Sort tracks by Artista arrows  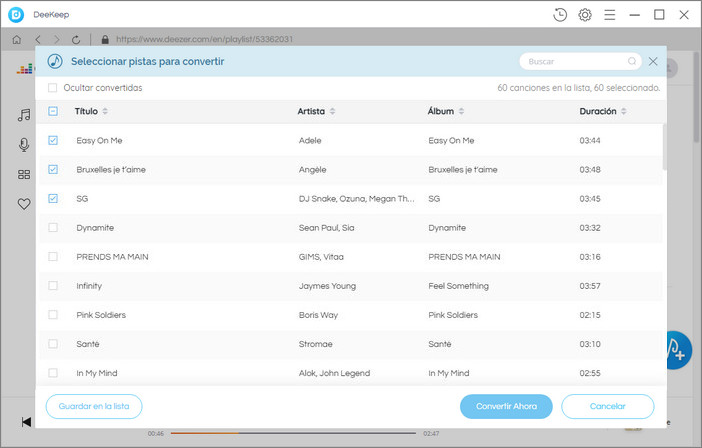tap(332, 111)
